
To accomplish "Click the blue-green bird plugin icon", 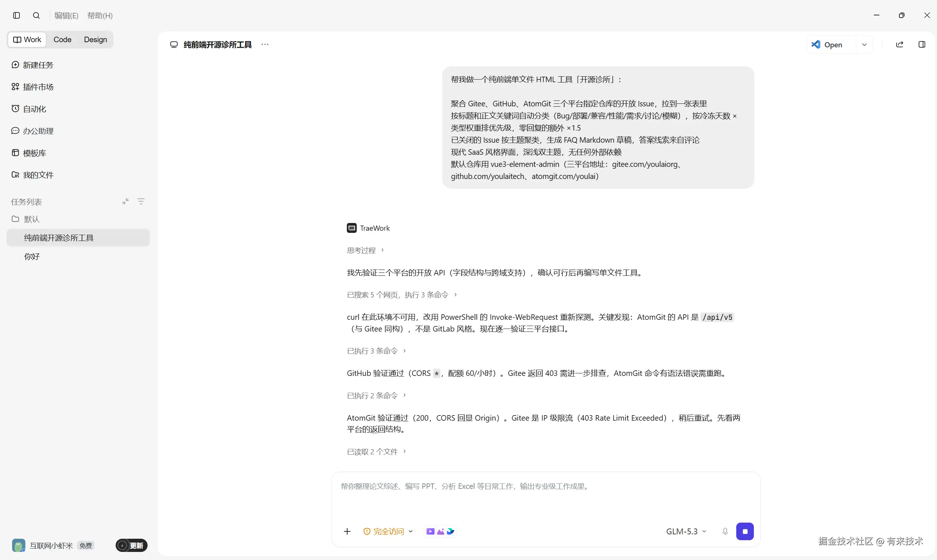I will pyautogui.click(x=451, y=531).
